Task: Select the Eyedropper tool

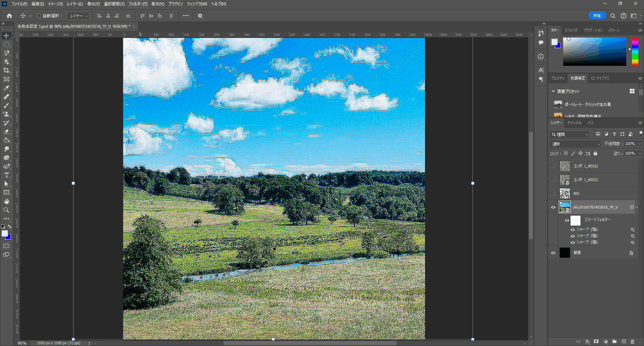Action: (6, 88)
